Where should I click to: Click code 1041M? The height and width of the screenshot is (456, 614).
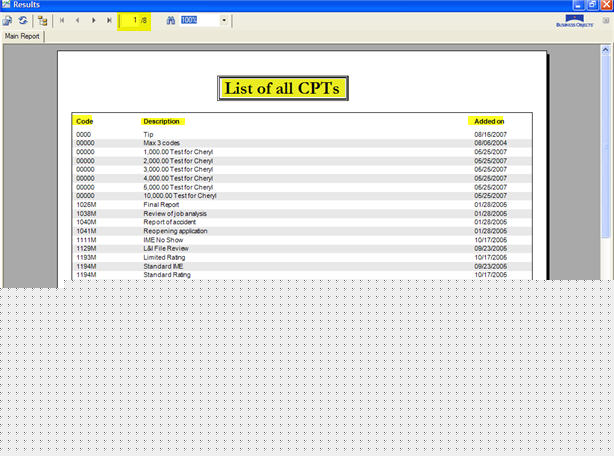pos(86,231)
